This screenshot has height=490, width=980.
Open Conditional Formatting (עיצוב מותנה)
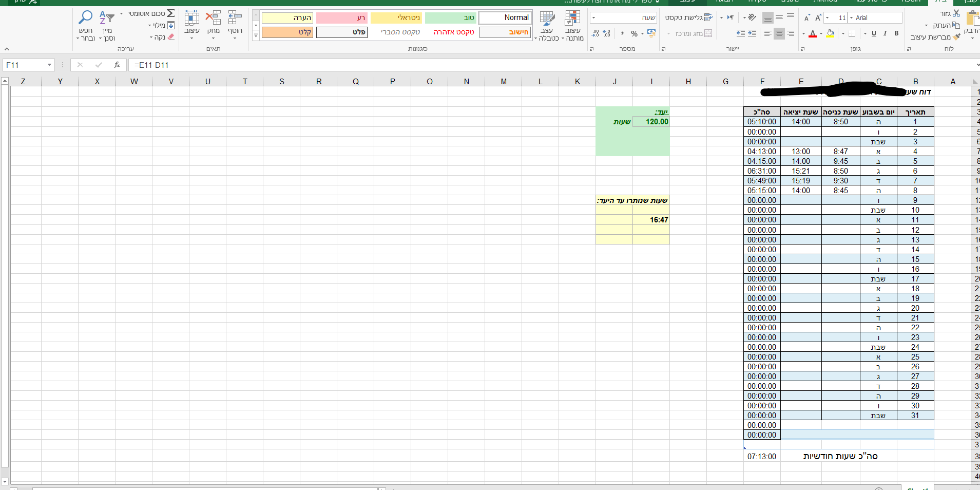(x=572, y=25)
